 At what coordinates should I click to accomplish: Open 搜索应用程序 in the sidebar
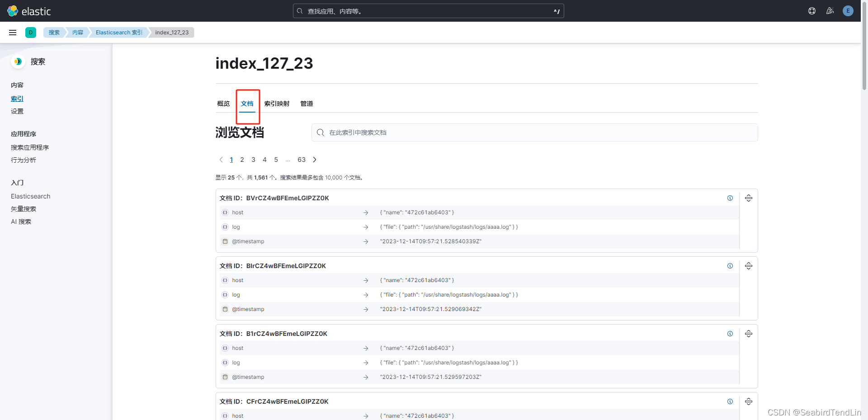[30, 147]
